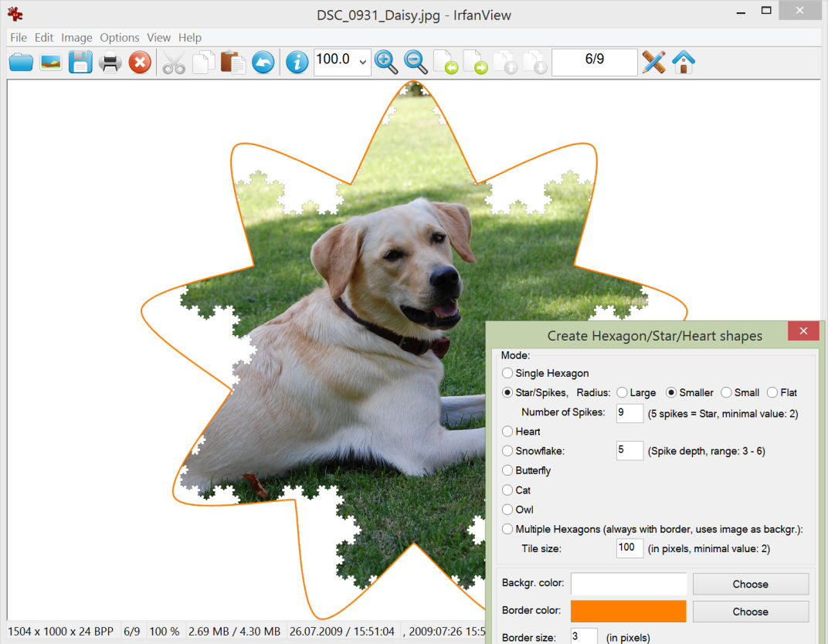This screenshot has height=644, width=828.
Task: Click the Open folder toolbar icon
Action: click(21, 62)
